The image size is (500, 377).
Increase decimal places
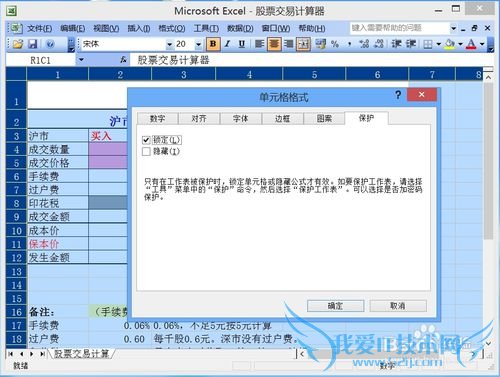point(364,44)
